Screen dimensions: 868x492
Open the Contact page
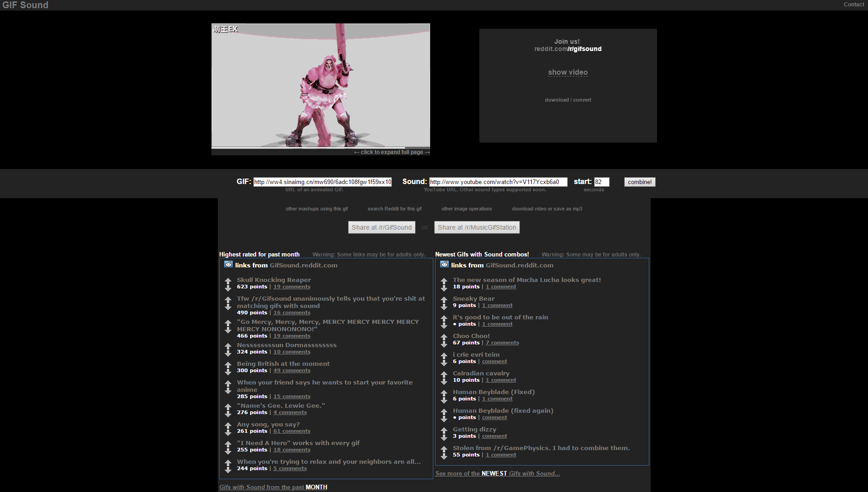tap(854, 5)
